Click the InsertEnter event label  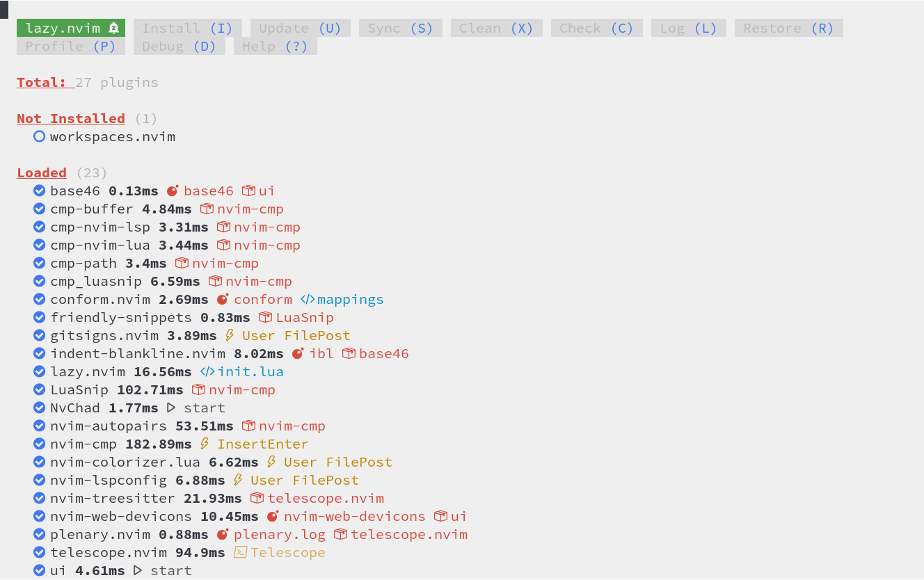pos(263,444)
